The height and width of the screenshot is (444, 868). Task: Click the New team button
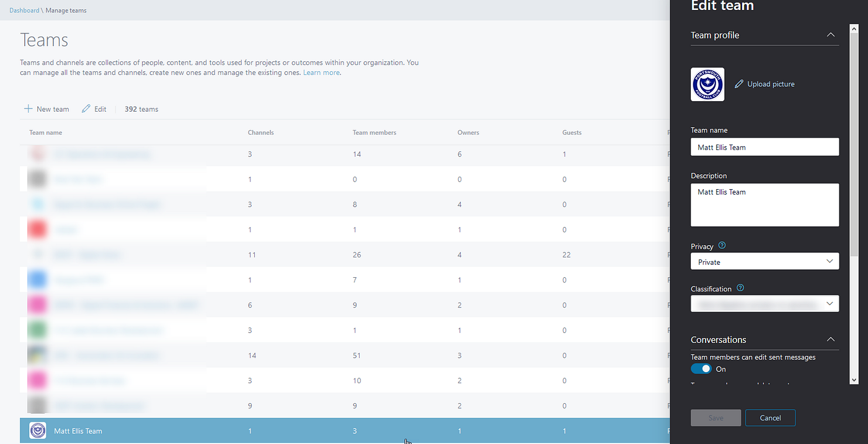point(46,109)
